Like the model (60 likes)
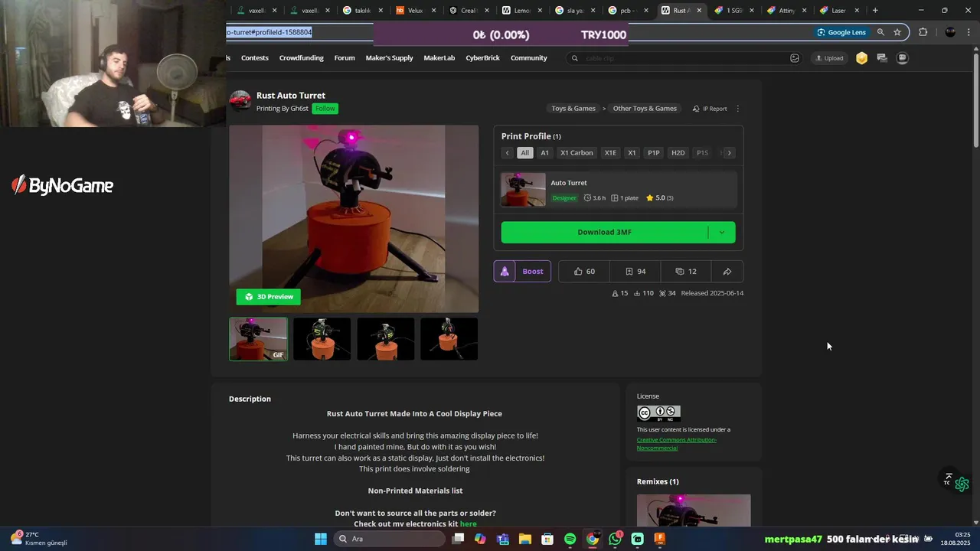The width and height of the screenshot is (980, 551). pos(584,271)
